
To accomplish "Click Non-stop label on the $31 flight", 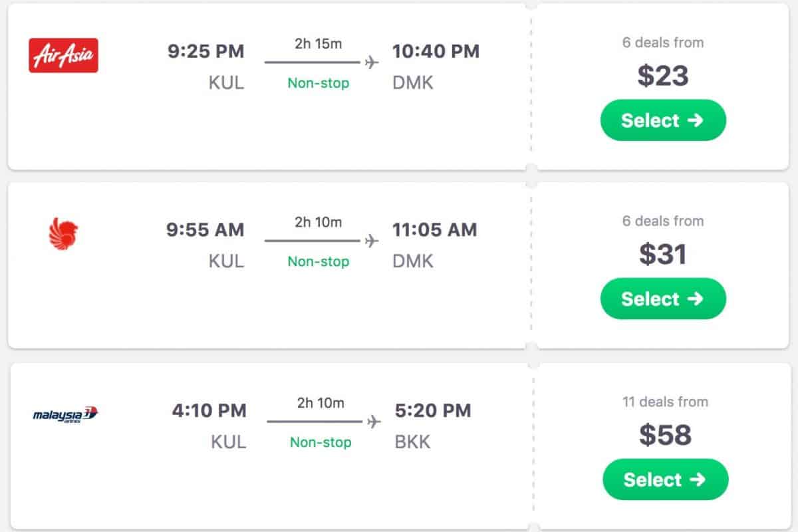I will point(319,262).
